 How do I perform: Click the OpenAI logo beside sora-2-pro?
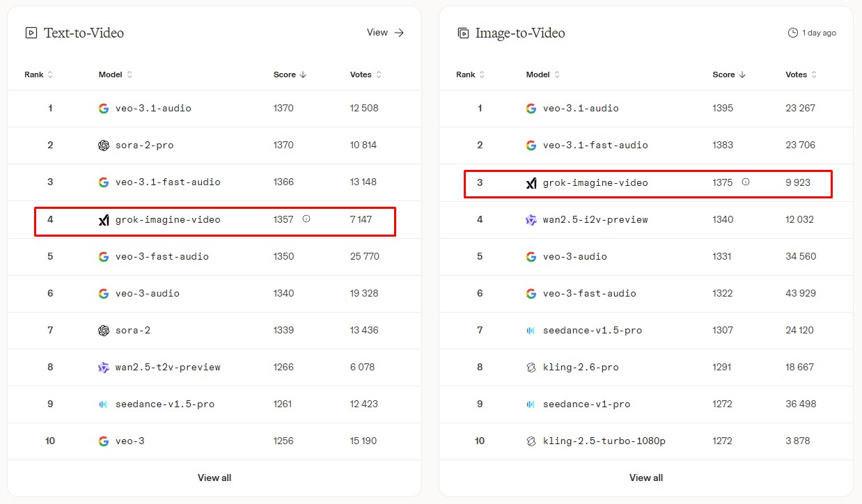(104, 145)
